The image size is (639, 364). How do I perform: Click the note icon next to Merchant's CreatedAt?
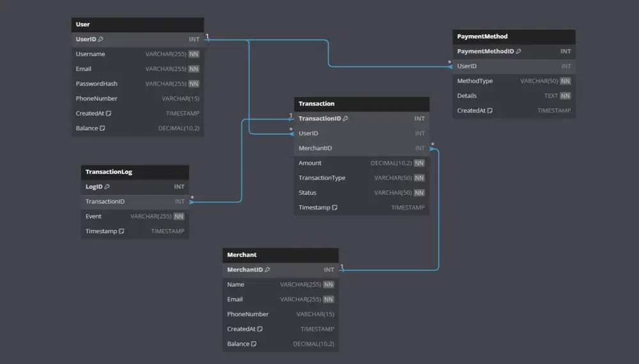tap(260, 330)
